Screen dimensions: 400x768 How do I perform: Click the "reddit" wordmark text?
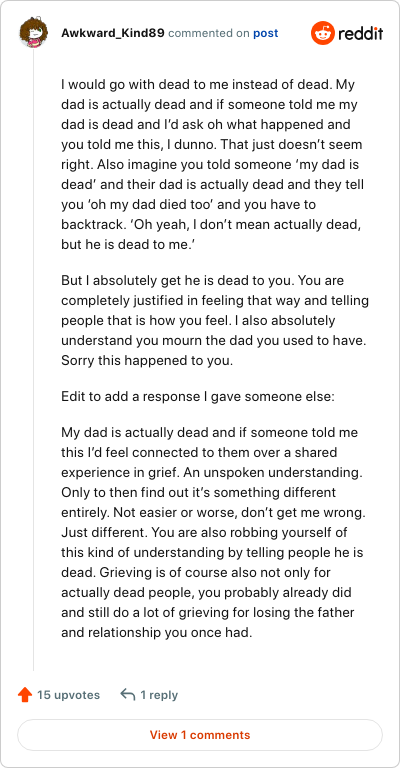[x=361, y=33]
